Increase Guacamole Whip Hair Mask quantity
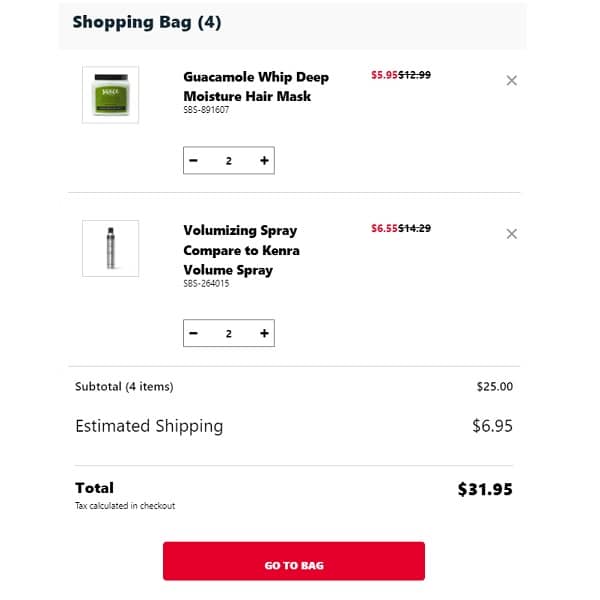600x600 pixels. coord(264,161)
